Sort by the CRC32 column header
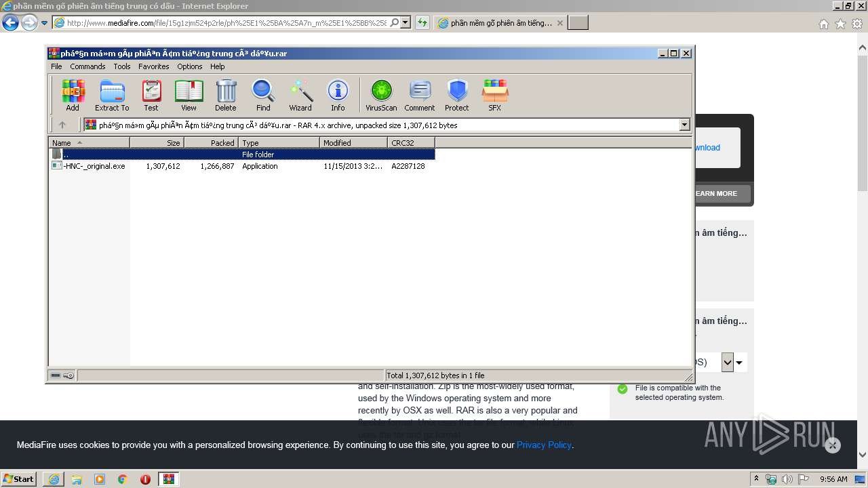 411,142
